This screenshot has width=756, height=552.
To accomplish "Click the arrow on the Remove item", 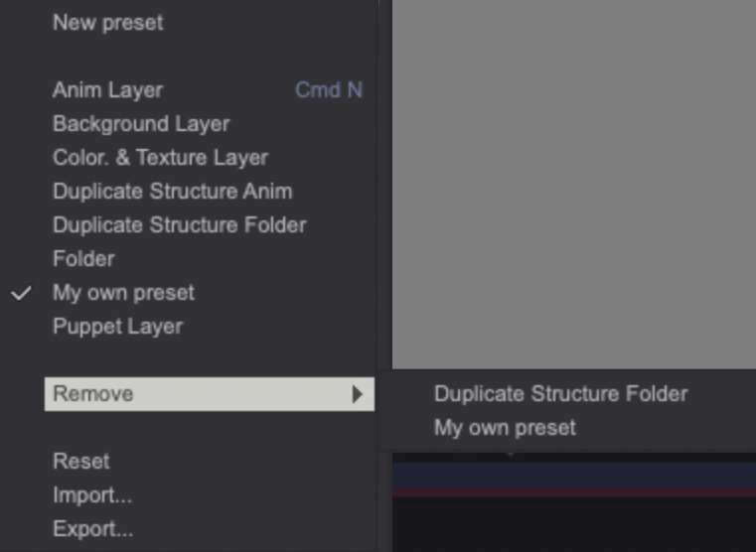I will [x=358, y=394].
